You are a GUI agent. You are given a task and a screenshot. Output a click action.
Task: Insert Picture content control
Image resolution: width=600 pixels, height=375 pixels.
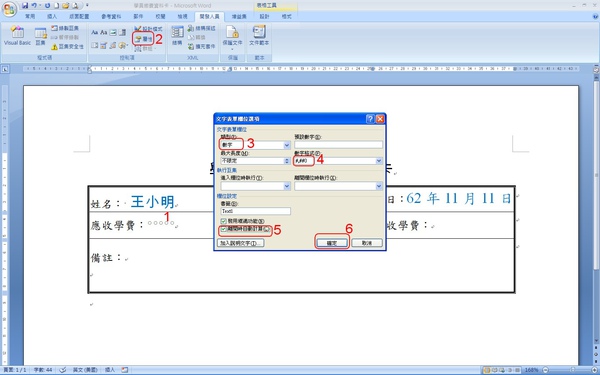click(113, 33)
